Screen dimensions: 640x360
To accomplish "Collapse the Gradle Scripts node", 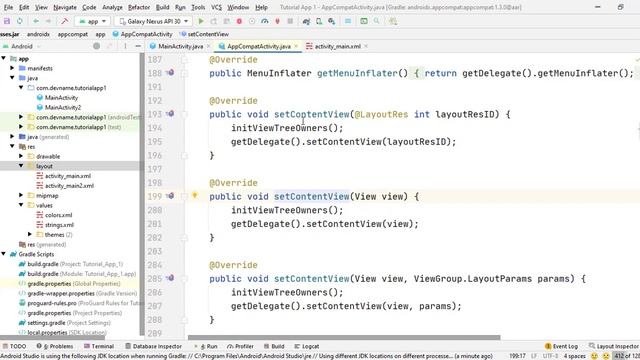I will click(4, 254).
